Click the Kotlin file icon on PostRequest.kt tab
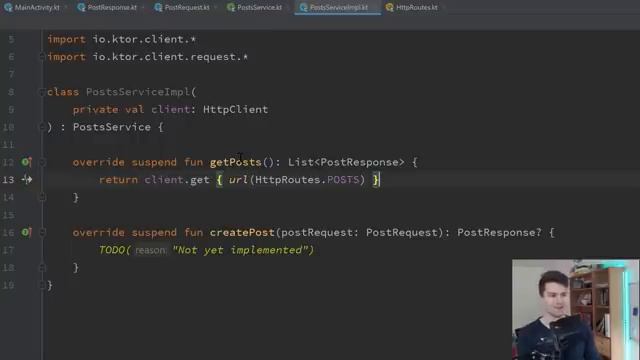Image resolution: width=640 pixels, height=360 pixels. 158,7
